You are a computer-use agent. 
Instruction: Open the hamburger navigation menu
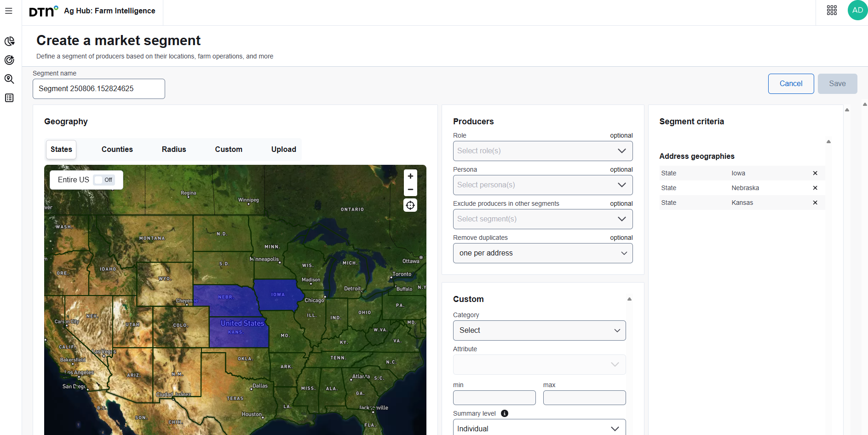pos(9,11)
